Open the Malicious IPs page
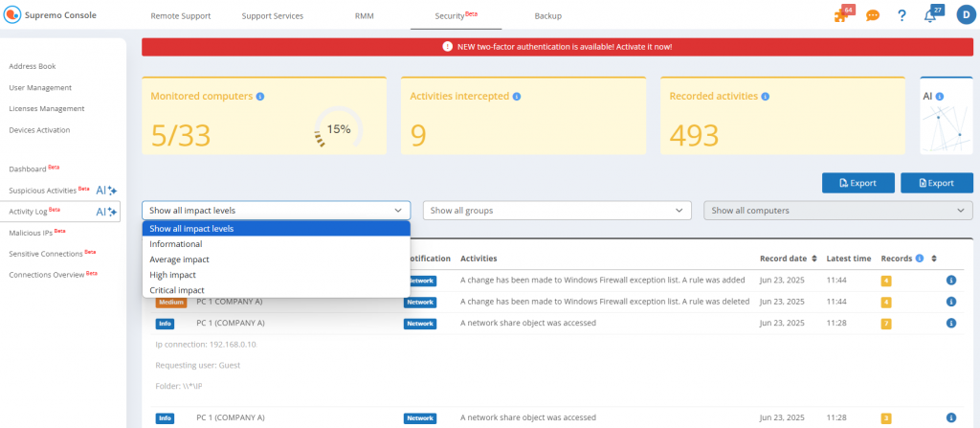Viewport: 980px width, 428px height. click(x=37, y=233)
